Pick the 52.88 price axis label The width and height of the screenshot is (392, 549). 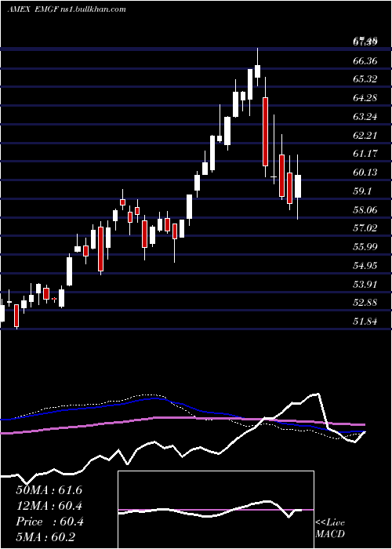(x=365, y=303)
